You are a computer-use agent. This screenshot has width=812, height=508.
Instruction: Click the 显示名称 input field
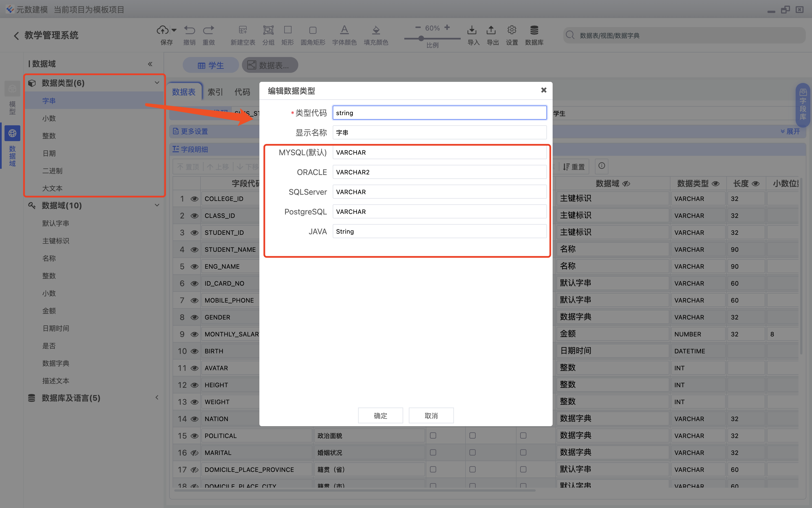point(440,132)
